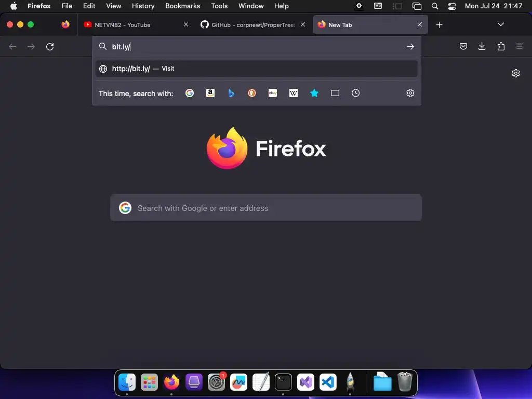Open the View menu

[x=113, y=6]
